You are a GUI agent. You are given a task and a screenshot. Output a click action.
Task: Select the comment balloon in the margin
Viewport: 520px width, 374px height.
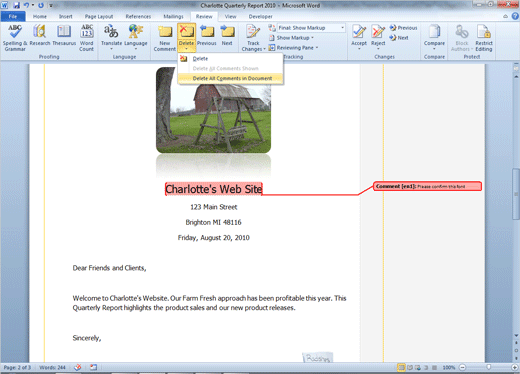point(427,186)
